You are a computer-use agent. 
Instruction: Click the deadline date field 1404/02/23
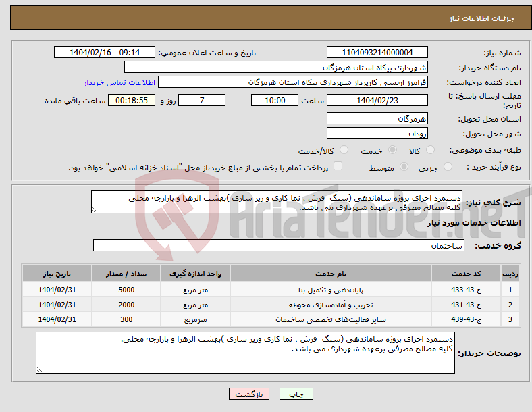(377, 101)
